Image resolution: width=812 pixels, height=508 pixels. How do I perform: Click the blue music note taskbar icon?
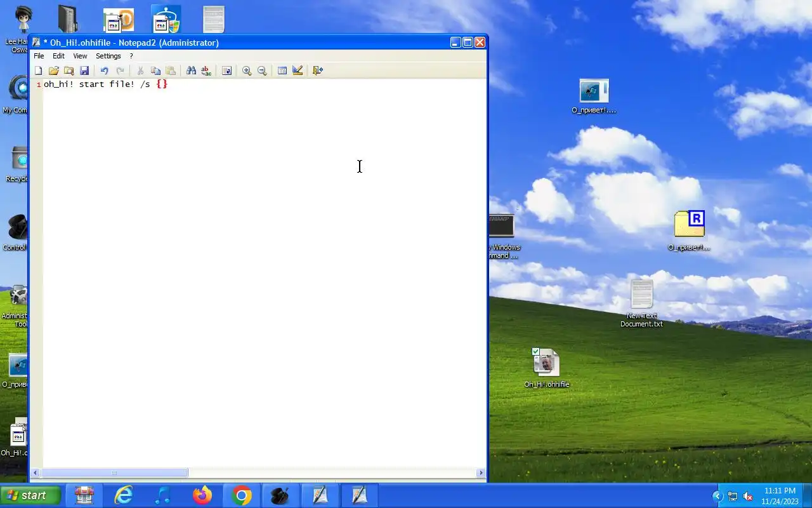[x=162, y=495]
